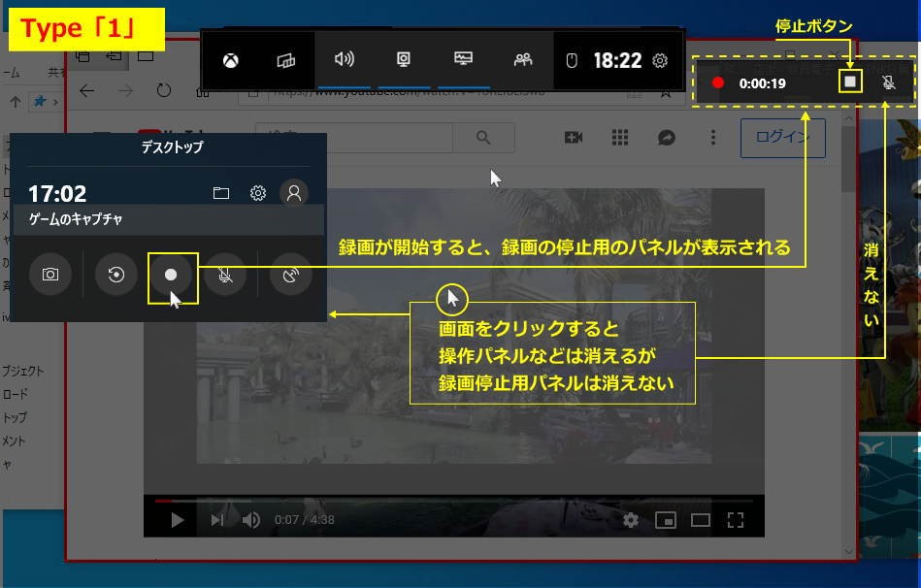The image size is (921, 588).
Task: Open the widget menu in Game Bar
Action: [286, 60]
